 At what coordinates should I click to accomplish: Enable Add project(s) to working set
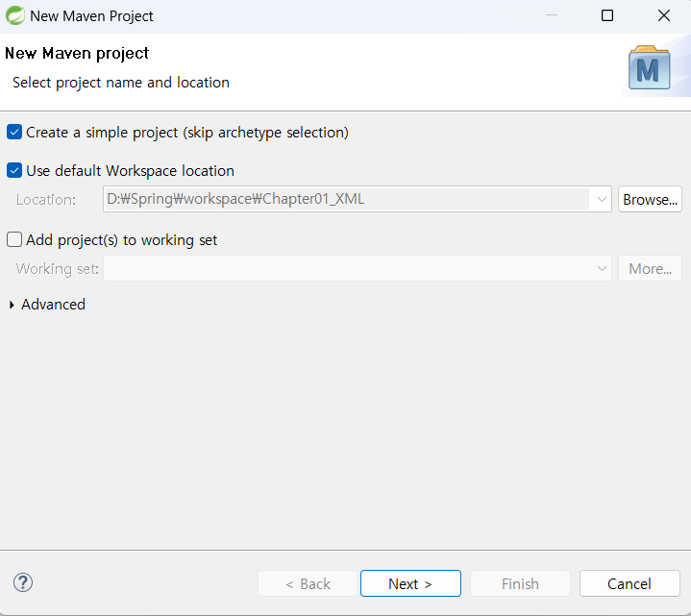tap(14, 239)
